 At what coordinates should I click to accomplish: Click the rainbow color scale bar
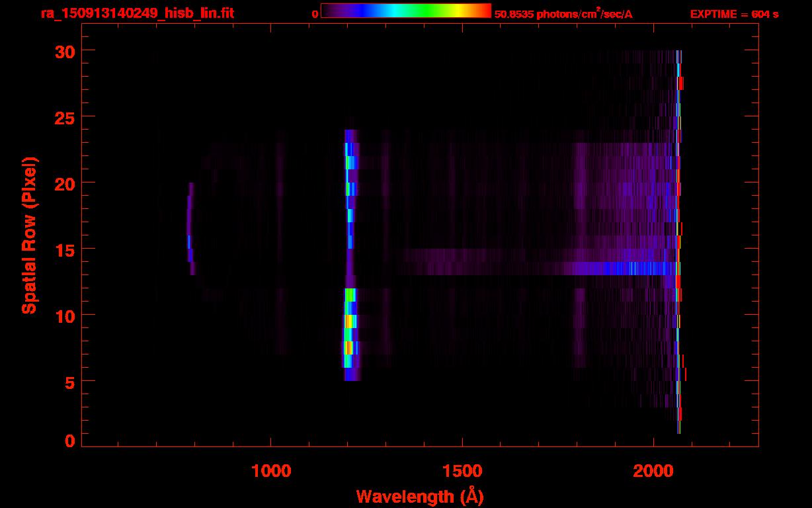[x=406, y=11]
